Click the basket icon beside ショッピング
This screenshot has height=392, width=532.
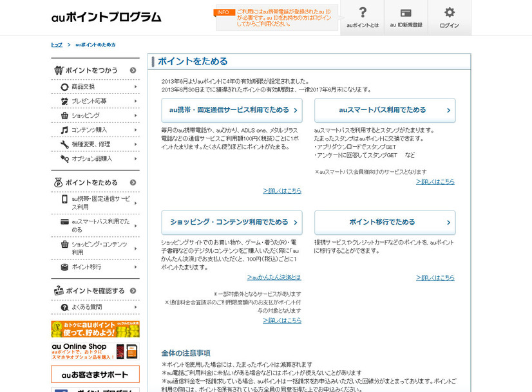click(x=64, y=115)
